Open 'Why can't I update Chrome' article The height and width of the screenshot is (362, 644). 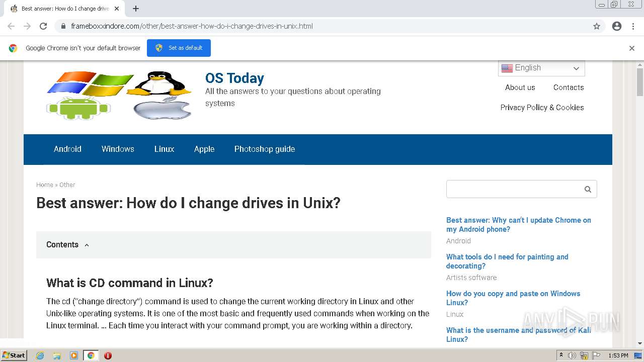(x=519, y=225)
